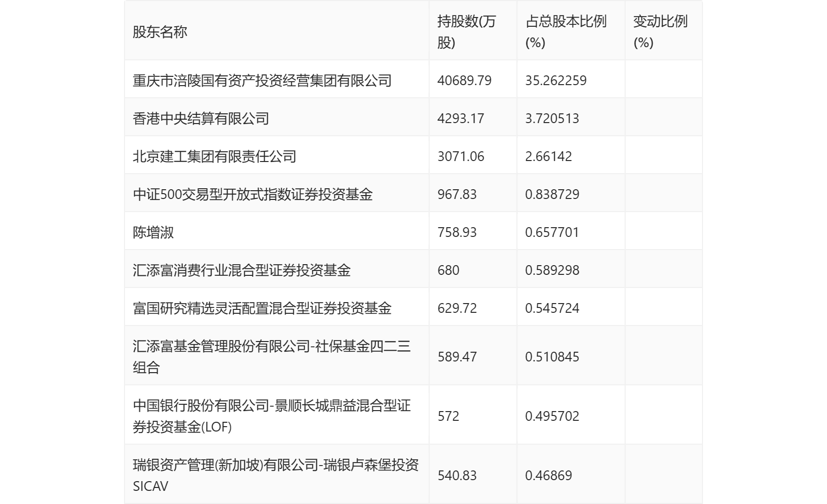
Task: Click the 变动比例(%) column header
Action: [x=660, y=32]
